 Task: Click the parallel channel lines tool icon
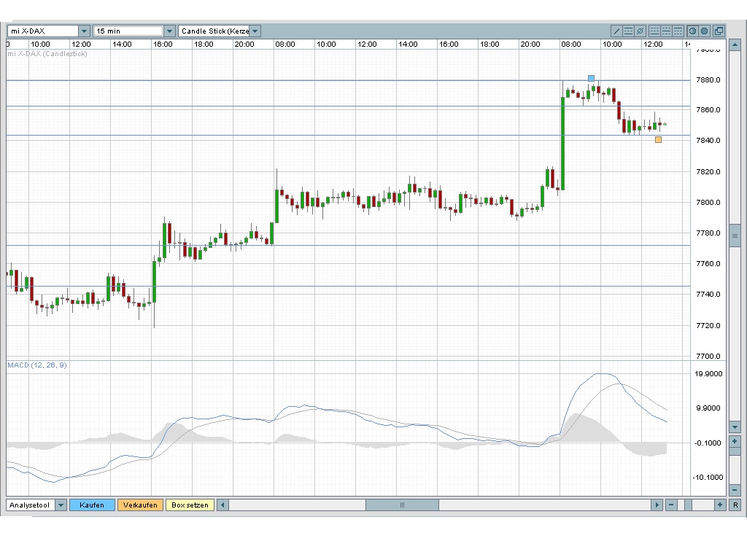point(628,31)
